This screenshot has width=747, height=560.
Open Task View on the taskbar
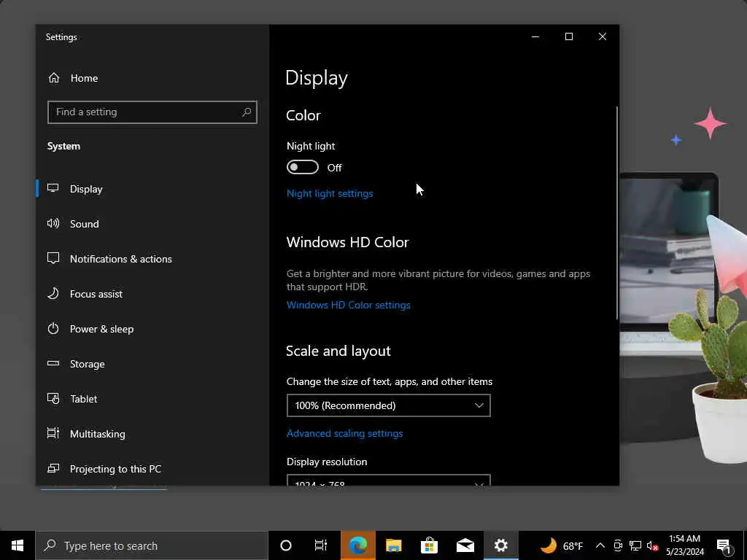point(321,545)
